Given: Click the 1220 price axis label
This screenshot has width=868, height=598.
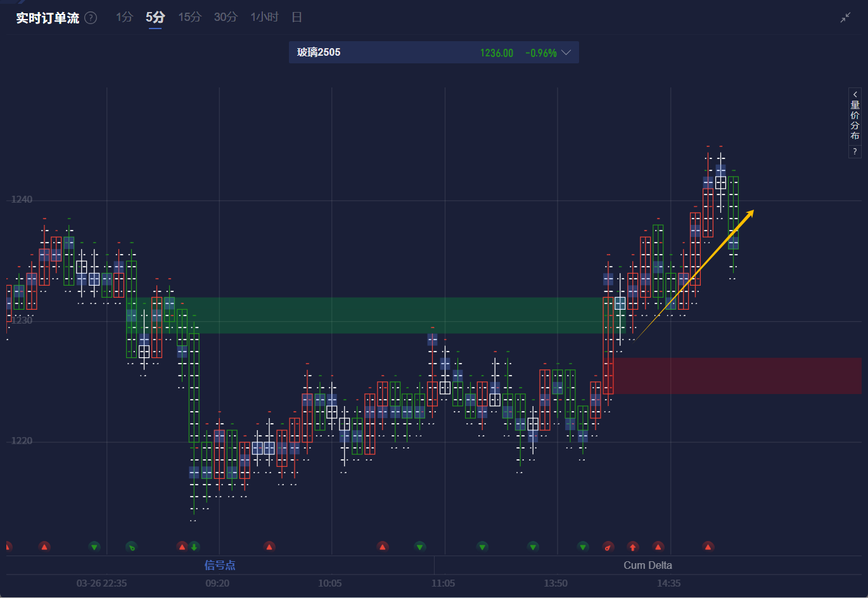Looking at the screenshot, I should [22, 441].
